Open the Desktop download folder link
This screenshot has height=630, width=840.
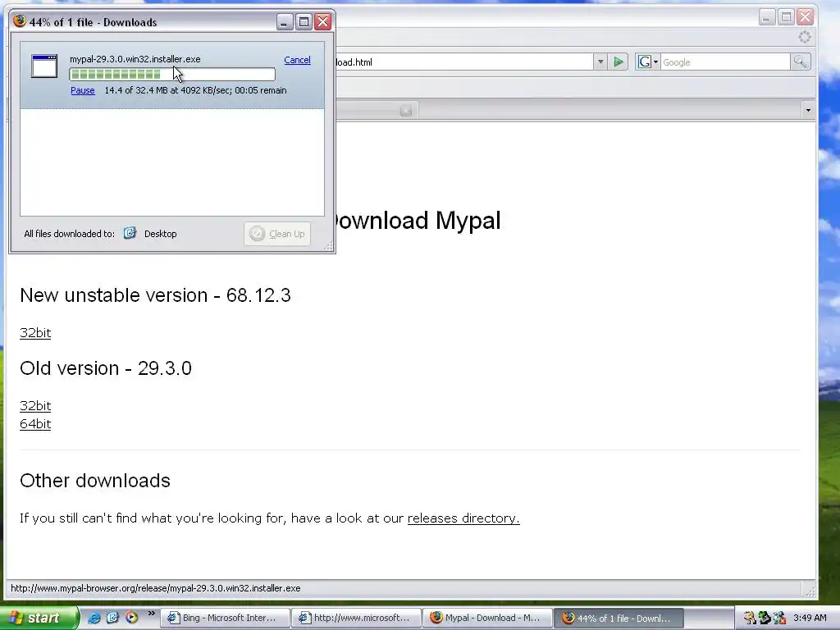coord(160,234)
